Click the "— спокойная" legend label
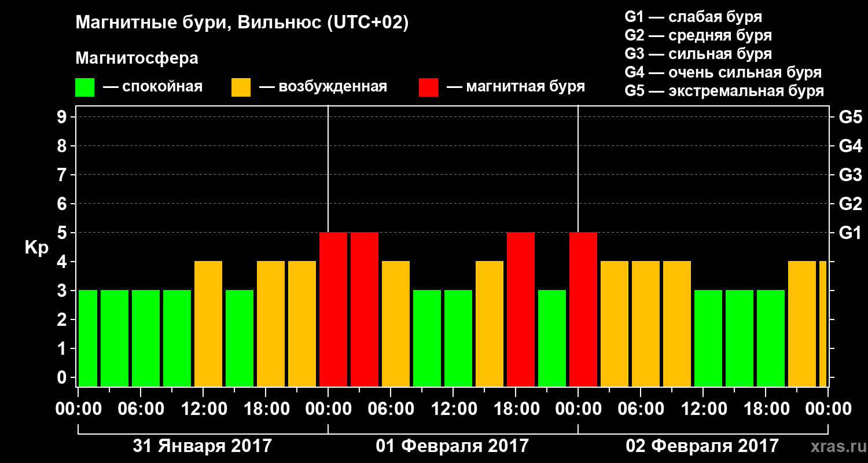 point(153,87)
